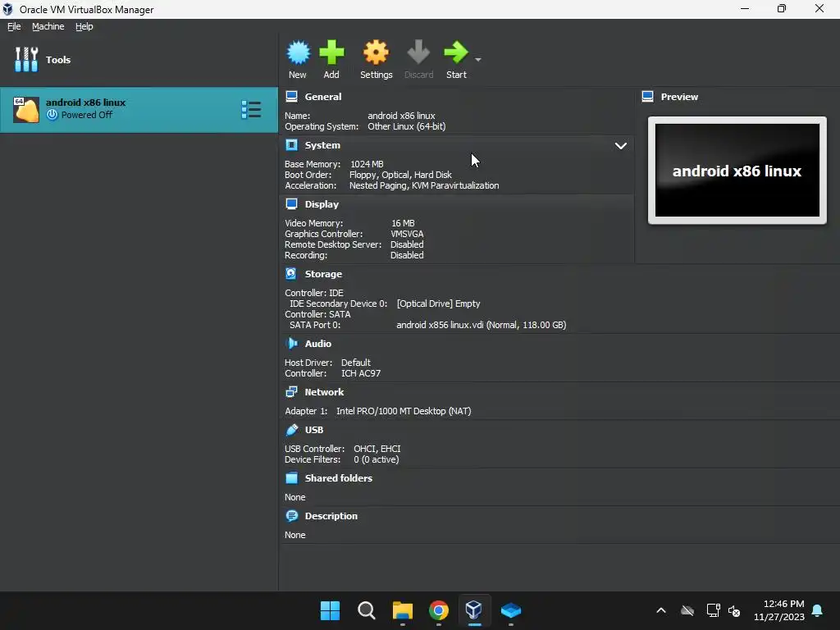This screenshot has width=840, height=630.
Task: Click the Storage disk icon
Action: coord(291,274)
